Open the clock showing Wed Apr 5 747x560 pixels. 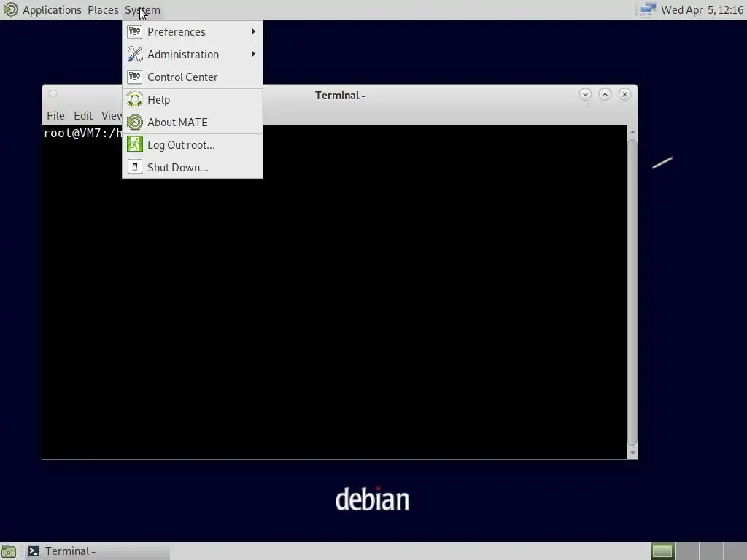[x=702, y=10]
